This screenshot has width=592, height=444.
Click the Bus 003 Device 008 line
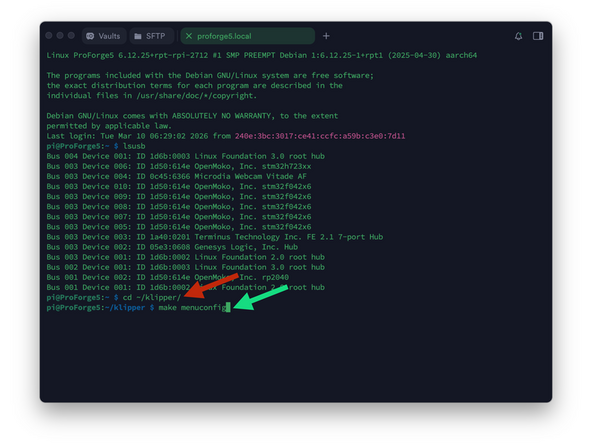tap(179, 207)
